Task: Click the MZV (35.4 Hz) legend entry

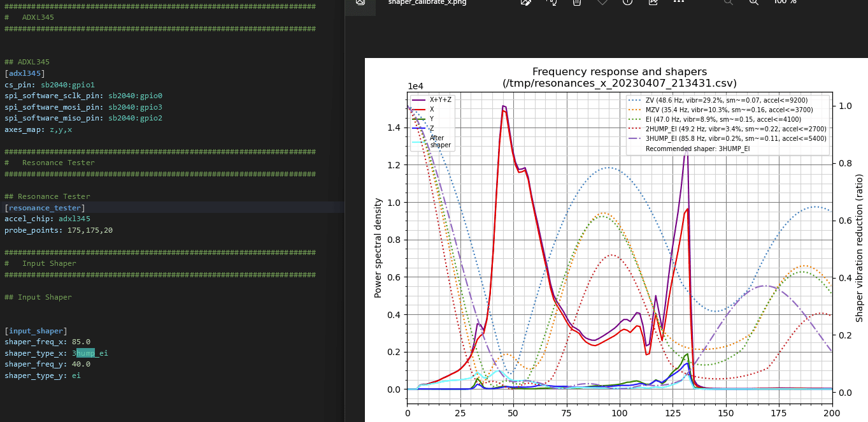Action: point(720,110)
